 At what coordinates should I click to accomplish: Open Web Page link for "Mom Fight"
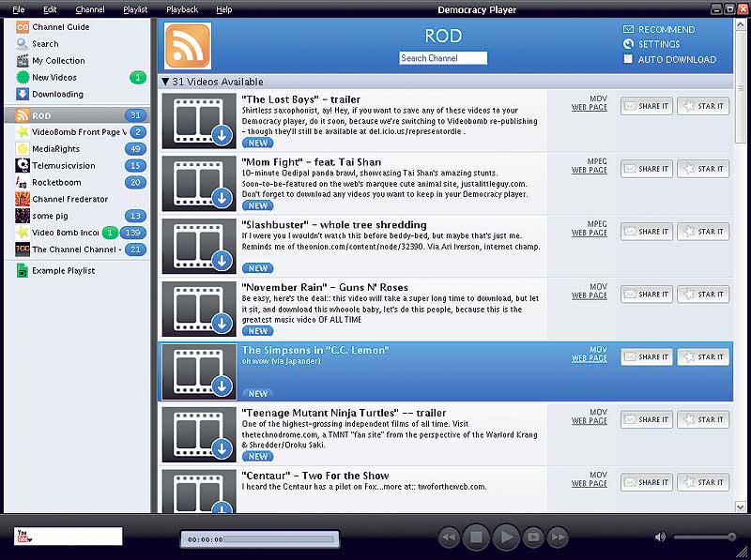pos(590,171)
